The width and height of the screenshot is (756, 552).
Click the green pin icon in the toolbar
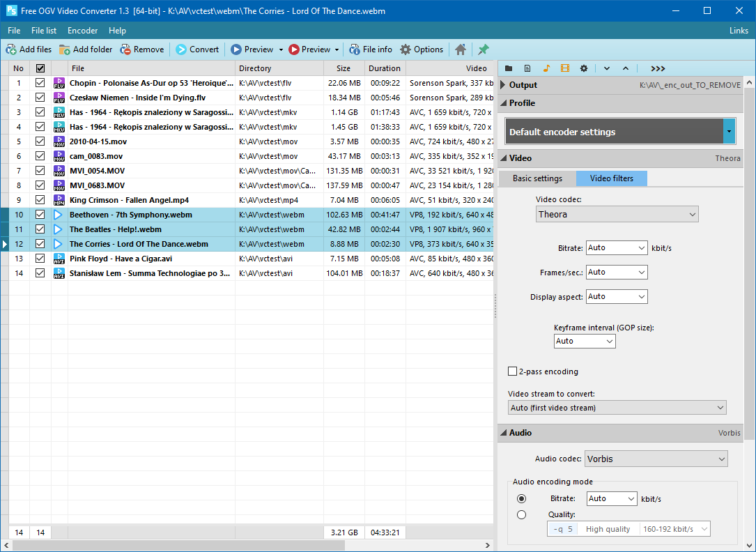483,49
